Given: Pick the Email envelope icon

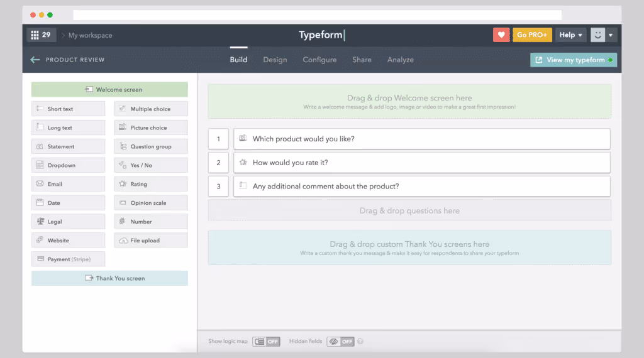Looking at the screenshot, I should pyautogui.click(x=40, y=184).
